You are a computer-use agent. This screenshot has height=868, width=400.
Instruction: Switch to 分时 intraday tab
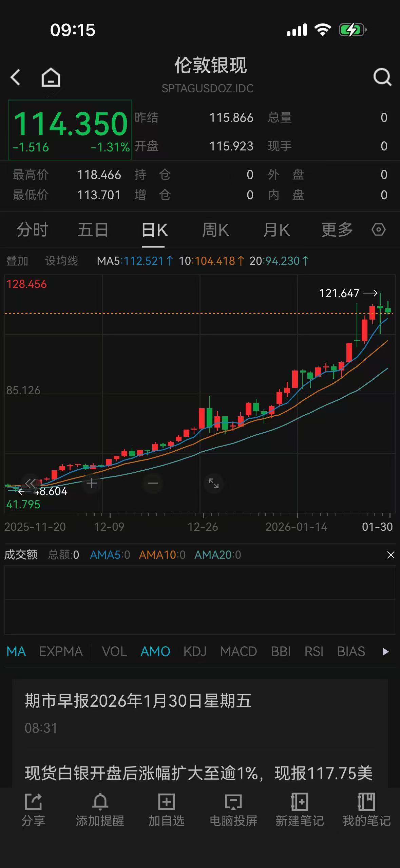[33, 230]
